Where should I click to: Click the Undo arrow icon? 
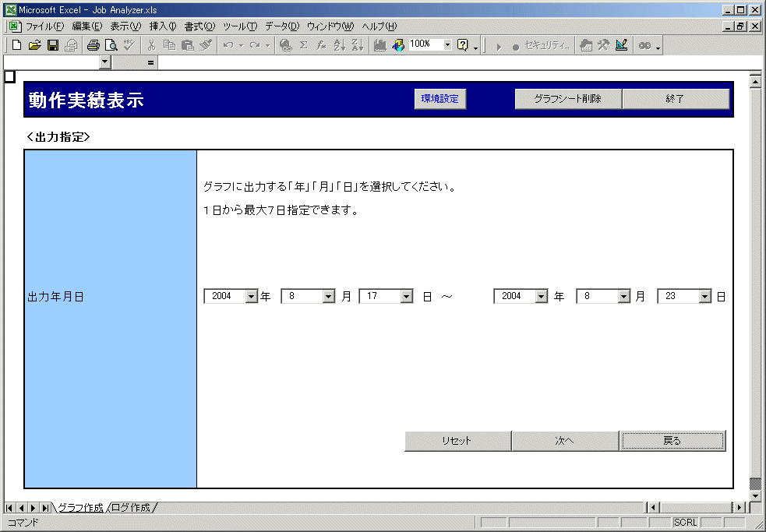coord(228,45)
